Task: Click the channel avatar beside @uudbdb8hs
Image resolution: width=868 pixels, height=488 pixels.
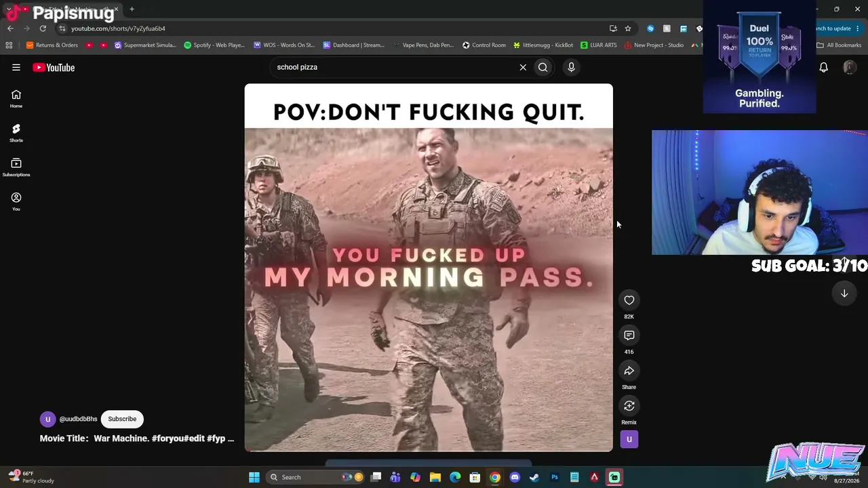Action: (47, 419)
